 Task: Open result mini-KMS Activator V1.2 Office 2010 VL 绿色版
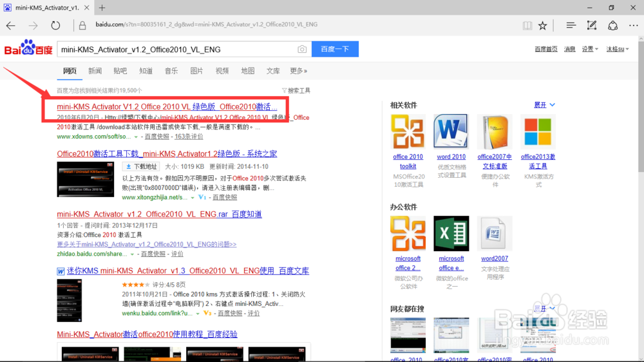pyautogui.click(x=167, y=107)
